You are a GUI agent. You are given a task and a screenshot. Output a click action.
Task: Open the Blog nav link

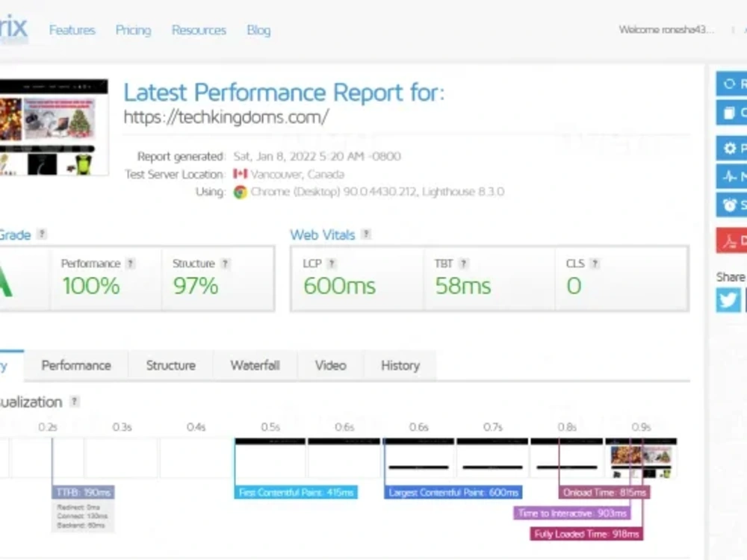258,30
